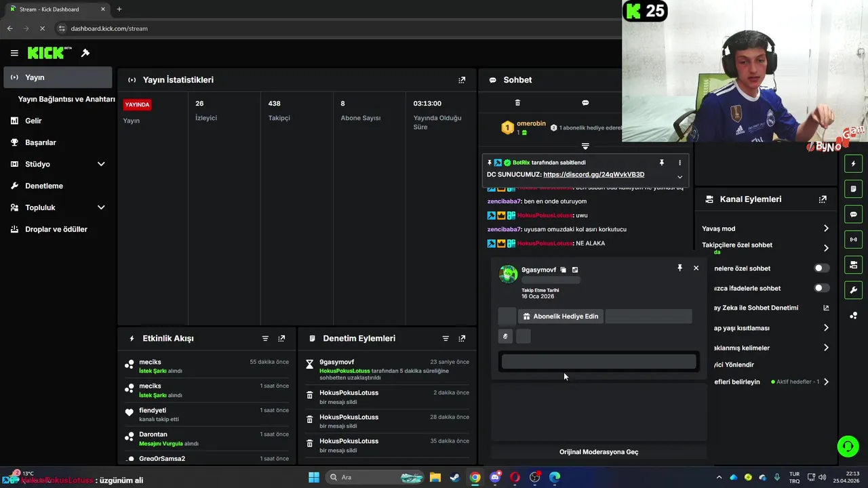Pin the 9gasymovf user card
This screenshot has height=488, width=868.
[679, 268]
